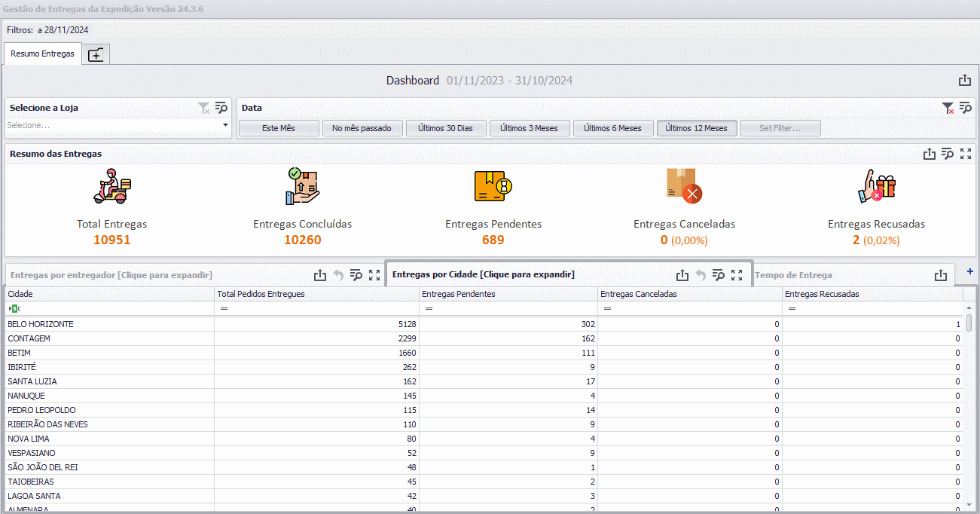Screen dimensions: 980x514
Task: Click the Entregas Pendentes value 689
Action: point(493,240)
